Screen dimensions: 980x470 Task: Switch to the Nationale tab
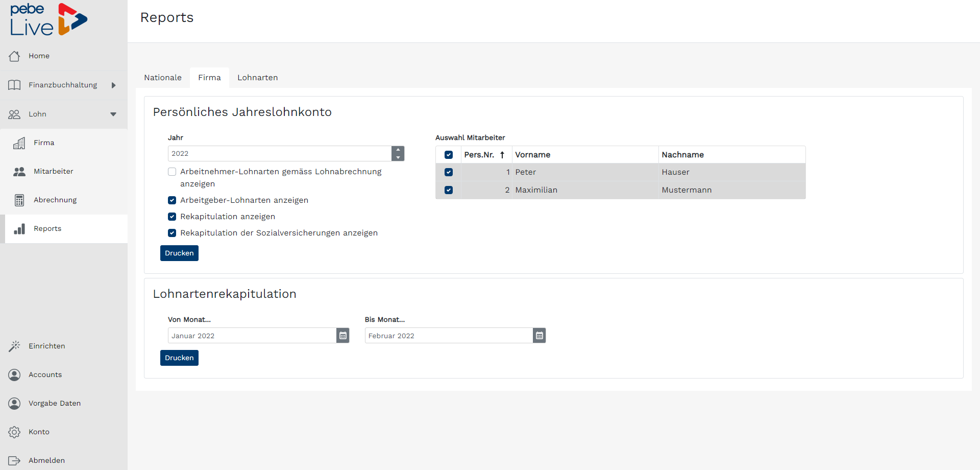163,78
